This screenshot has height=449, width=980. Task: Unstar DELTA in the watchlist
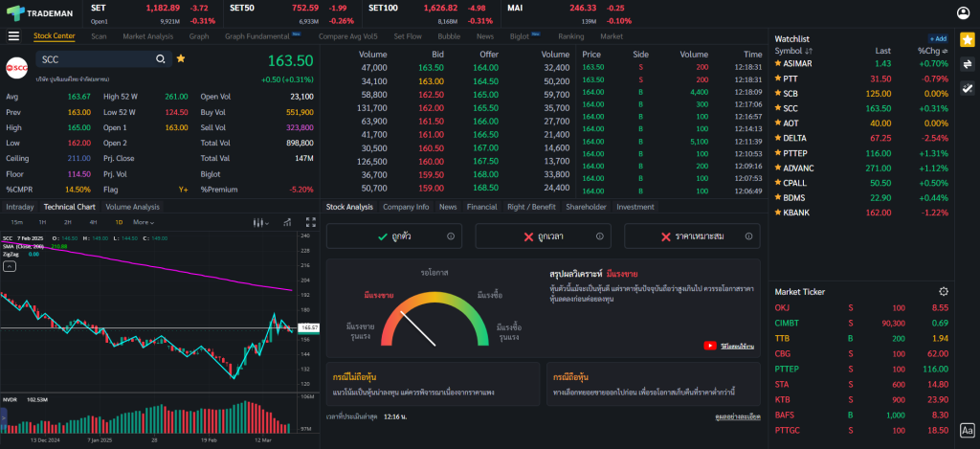tap(778, 138)
